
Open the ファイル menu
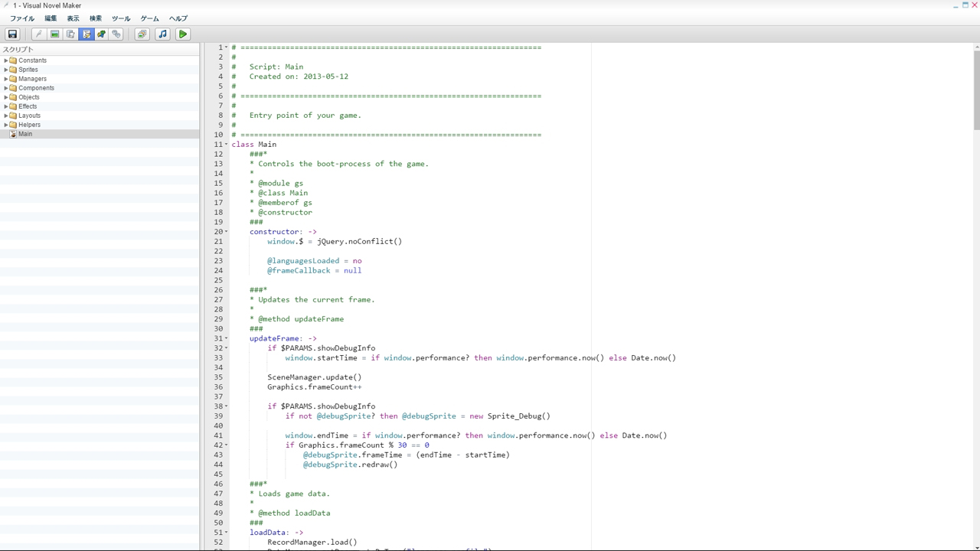21,18
